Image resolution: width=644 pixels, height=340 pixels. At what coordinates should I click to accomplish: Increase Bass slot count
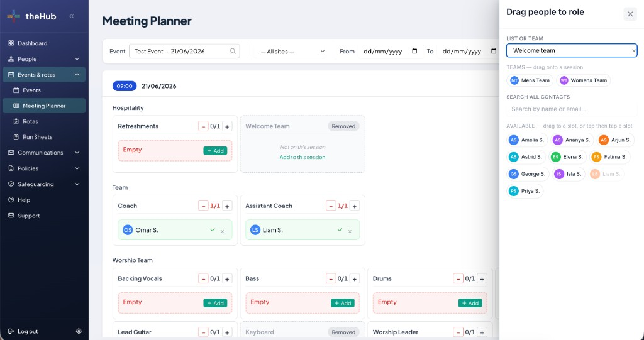[355, 279]
